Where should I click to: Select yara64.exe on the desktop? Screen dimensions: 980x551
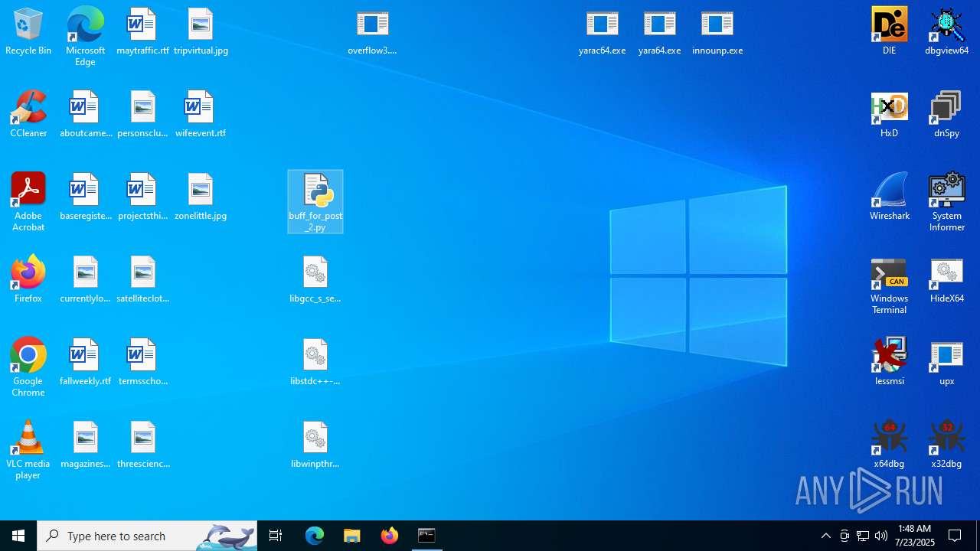point(660,32)
